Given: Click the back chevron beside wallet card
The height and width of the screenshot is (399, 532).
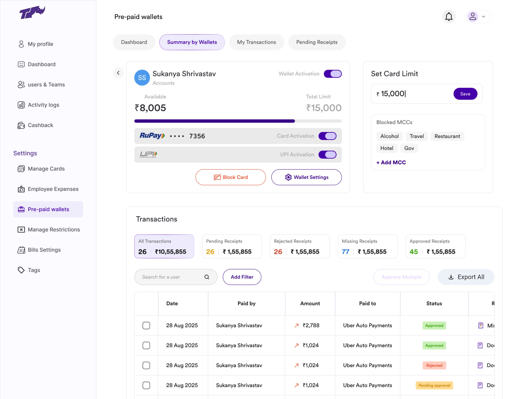Looking at the screenshot, I should 118,73.
